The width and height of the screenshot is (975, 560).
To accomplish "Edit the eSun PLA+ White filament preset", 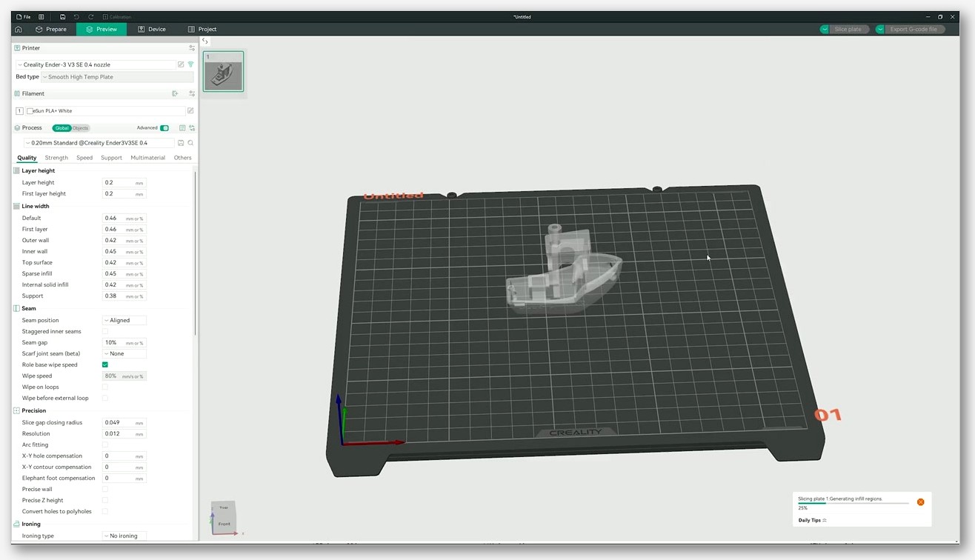I will [x=190, y=110].
